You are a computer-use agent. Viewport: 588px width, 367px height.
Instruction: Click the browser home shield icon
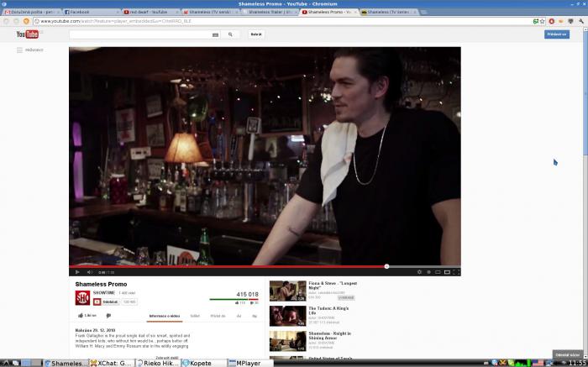(26, 21)
